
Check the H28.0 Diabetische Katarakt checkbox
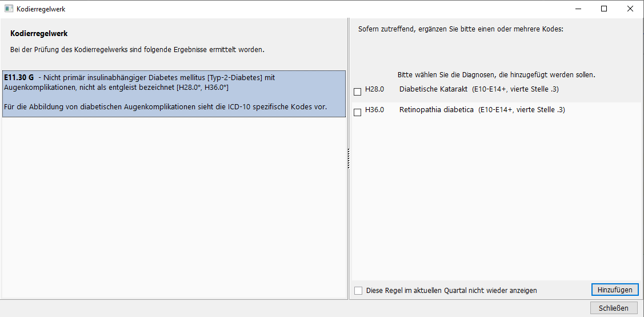pyautogui.click(x=357, y=92)
